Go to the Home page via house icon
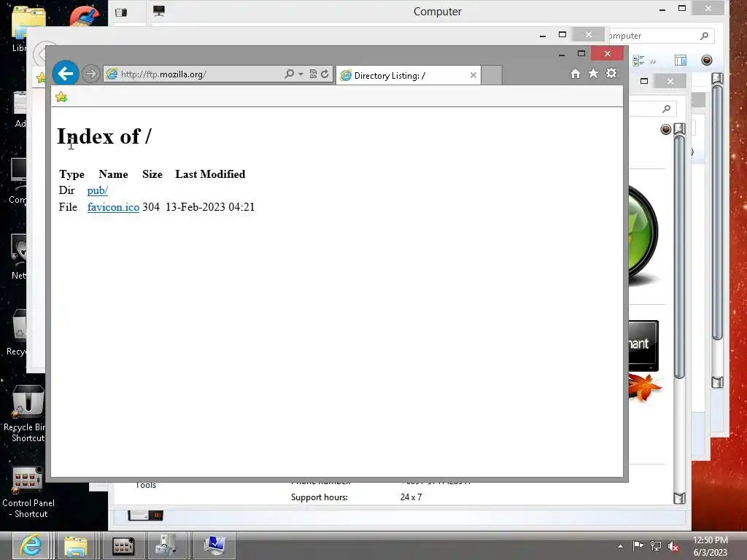Screen dimensions: 747x560 coord(576,74)
